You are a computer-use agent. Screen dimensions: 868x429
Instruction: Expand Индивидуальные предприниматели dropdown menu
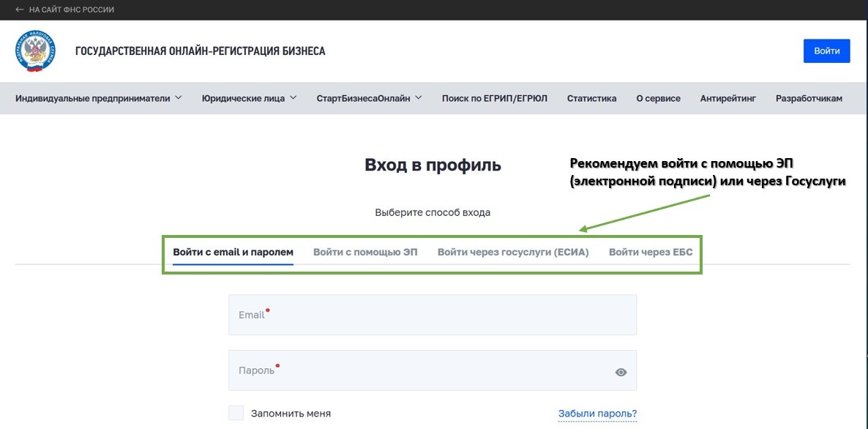99,99
